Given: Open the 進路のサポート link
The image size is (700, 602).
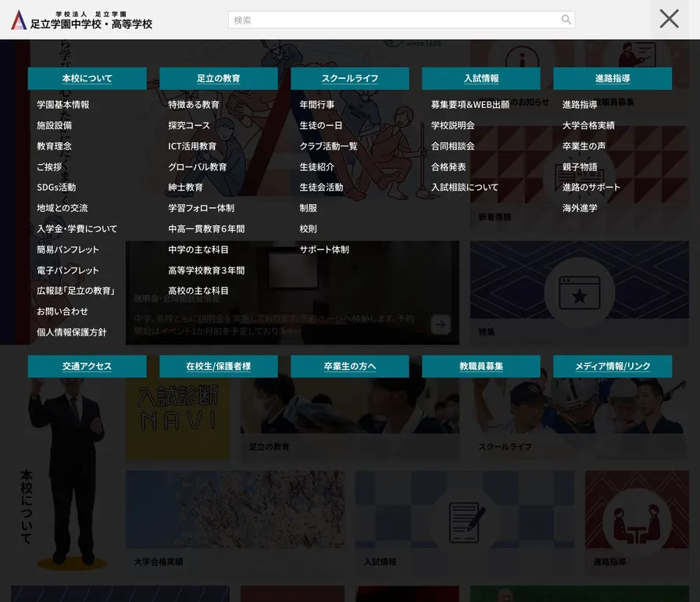Looking at the screenshot, I should coord(591,187).
